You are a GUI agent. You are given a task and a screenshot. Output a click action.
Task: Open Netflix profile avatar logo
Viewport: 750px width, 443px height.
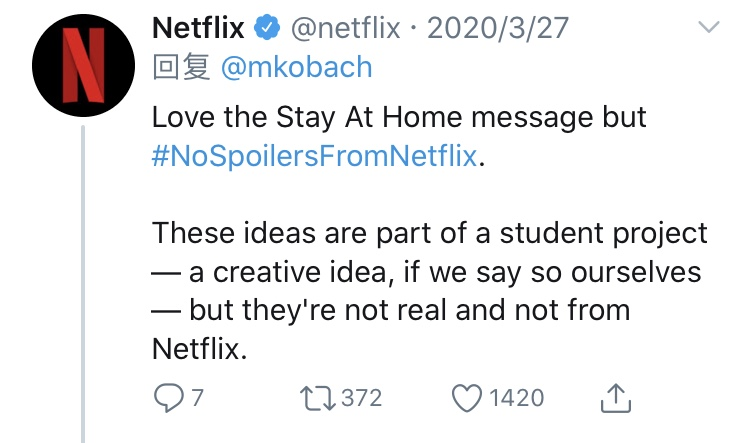[83, 66]
